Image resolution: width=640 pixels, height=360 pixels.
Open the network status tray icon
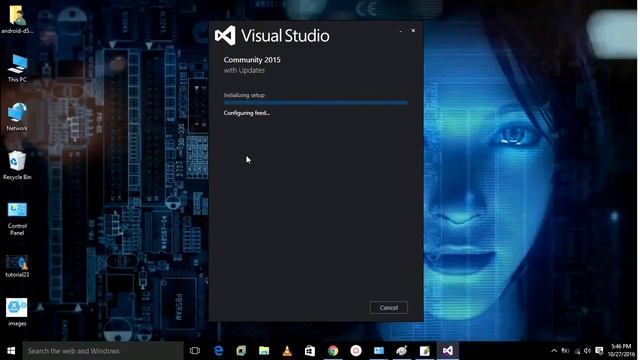tap(577, 351)
